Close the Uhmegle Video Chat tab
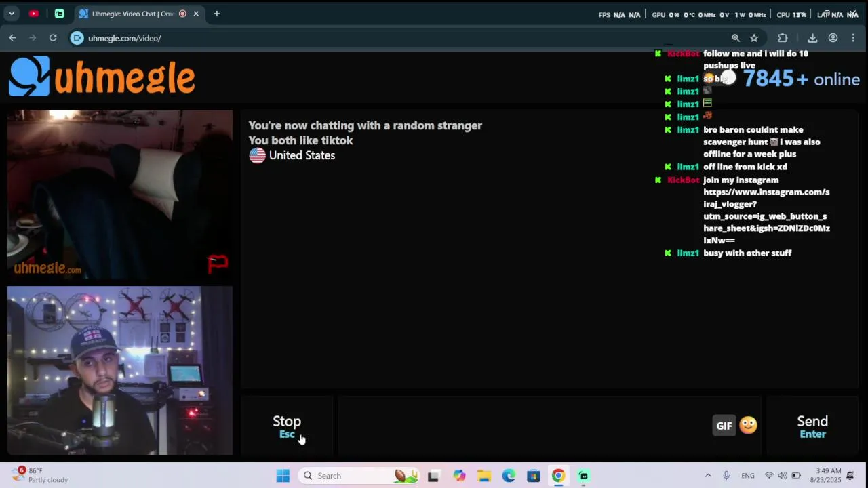 click(x=196, y=14)
